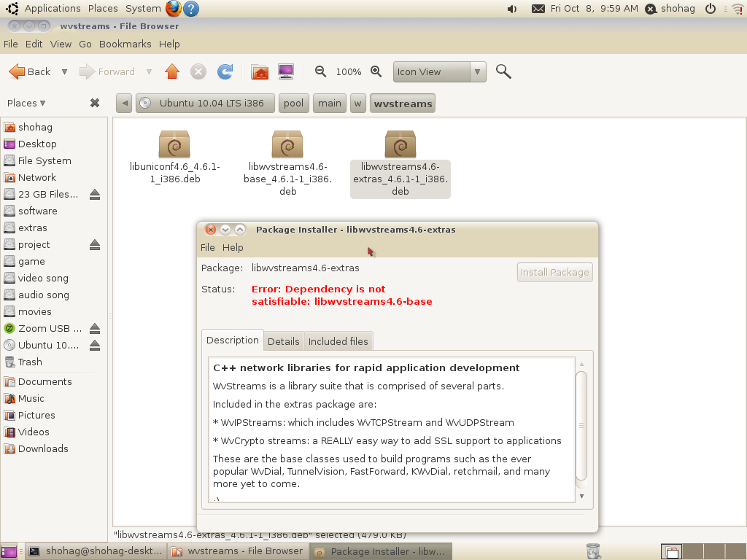747x560 pixels.
Task: Zoom out the file view
Action: (321, 71)
